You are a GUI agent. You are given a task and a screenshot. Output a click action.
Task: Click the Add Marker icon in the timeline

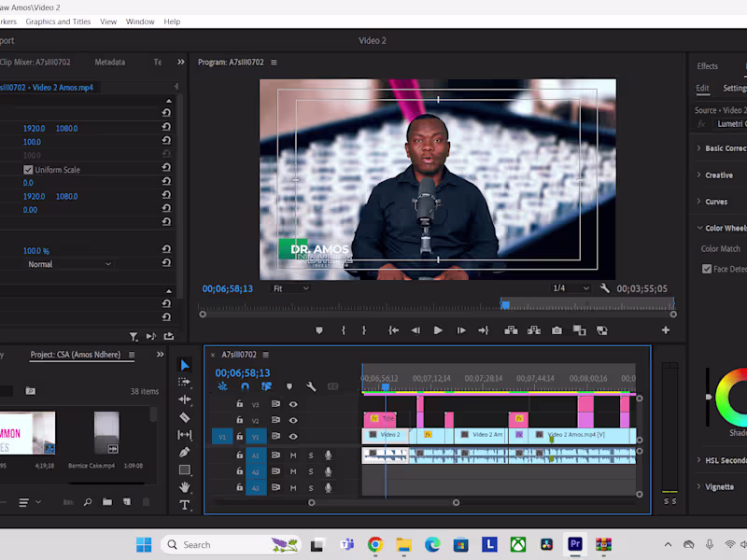[x=289, y=386]
